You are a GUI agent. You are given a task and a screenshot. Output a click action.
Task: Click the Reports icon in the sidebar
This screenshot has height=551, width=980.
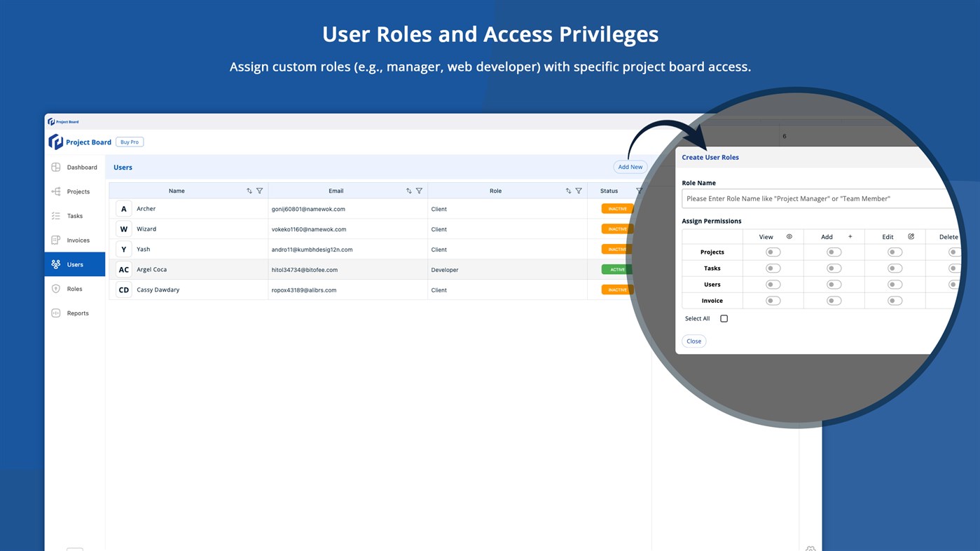point(55,313)
